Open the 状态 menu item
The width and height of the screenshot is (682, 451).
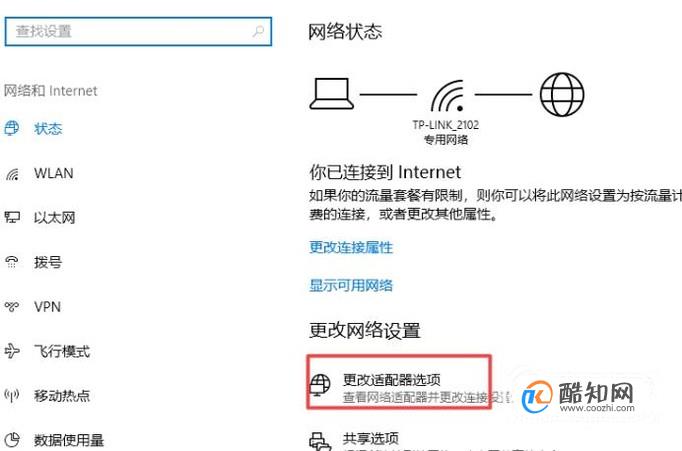coord(48,129)
